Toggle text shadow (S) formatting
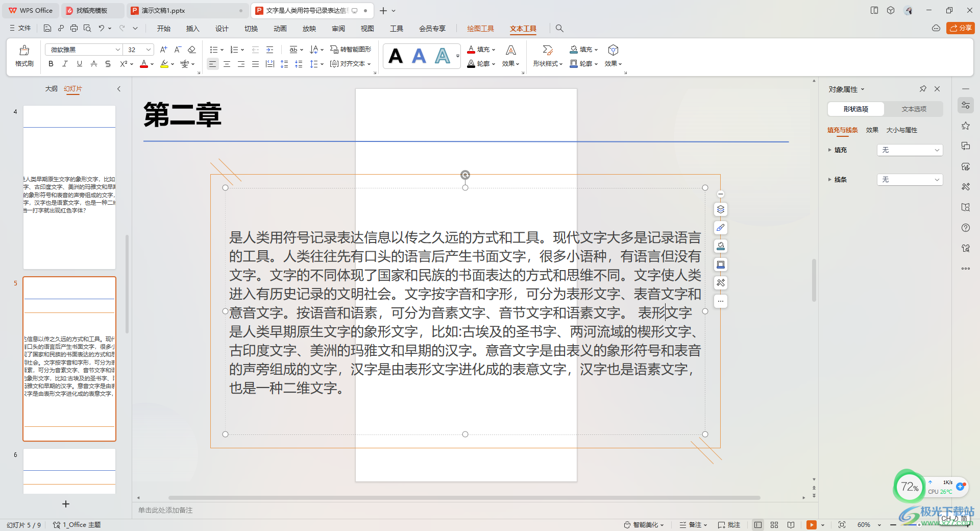The image size is (980, 531). (x=108, y=64)
